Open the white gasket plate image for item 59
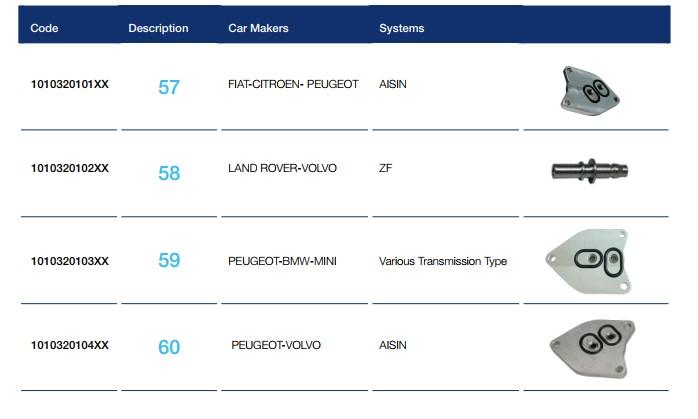The height and width of the screenshot is (419, 698). (590, 259)
